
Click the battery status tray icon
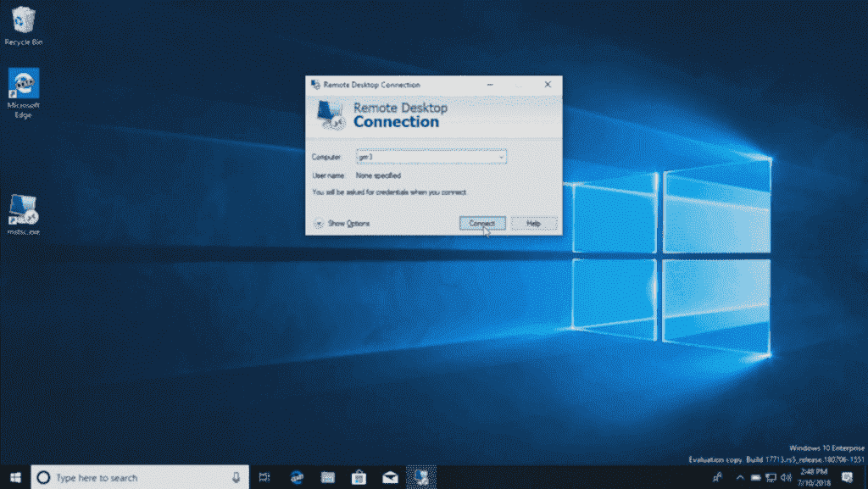point(755,477)
